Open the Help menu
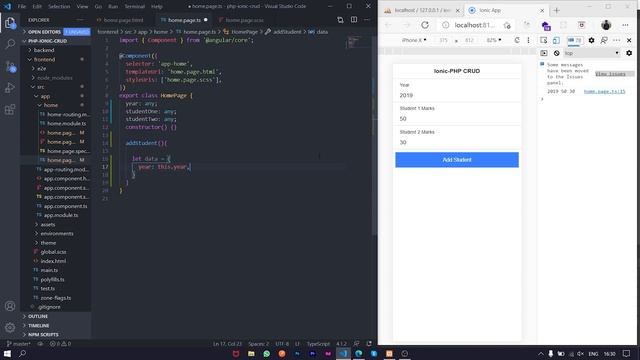Viewport: 640px width, 360px height. coord(157,7)
